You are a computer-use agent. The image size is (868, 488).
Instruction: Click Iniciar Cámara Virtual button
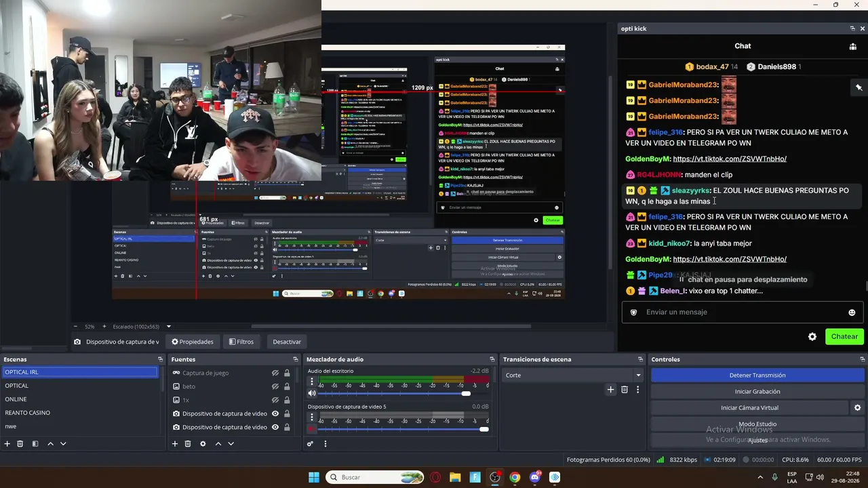[749, 408]
